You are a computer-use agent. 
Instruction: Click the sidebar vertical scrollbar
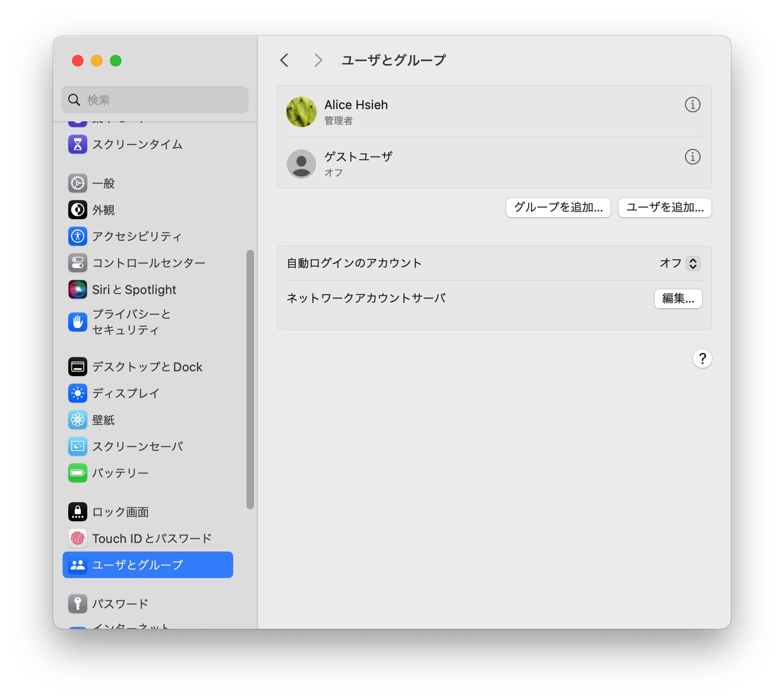pos(250,379)
